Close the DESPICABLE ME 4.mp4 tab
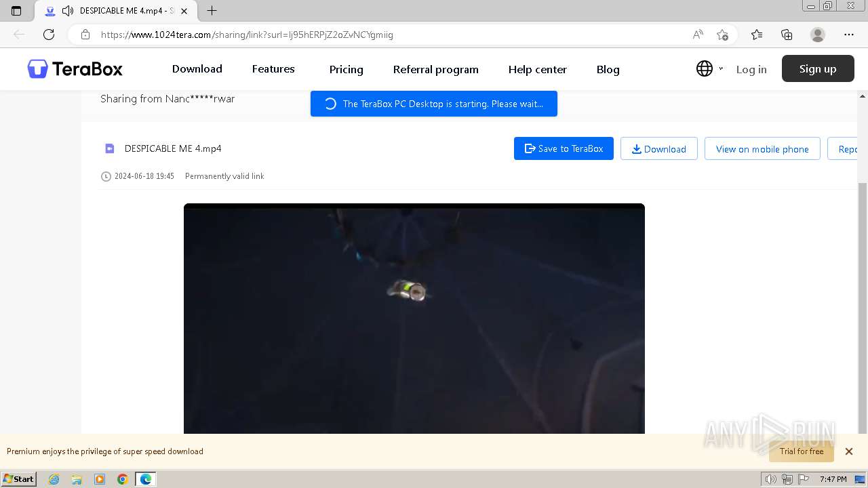 click(184, 11)
